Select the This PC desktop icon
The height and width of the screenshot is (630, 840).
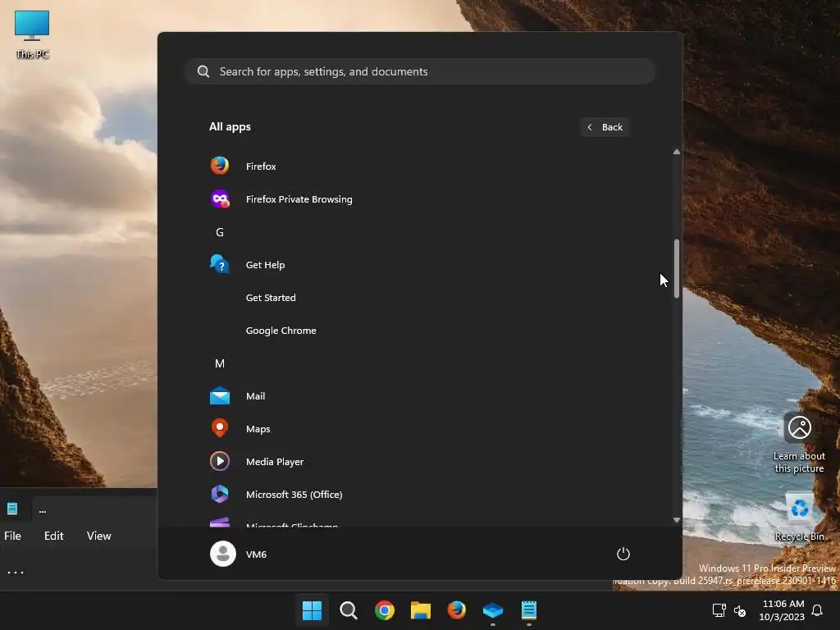(x=32, y=34)
